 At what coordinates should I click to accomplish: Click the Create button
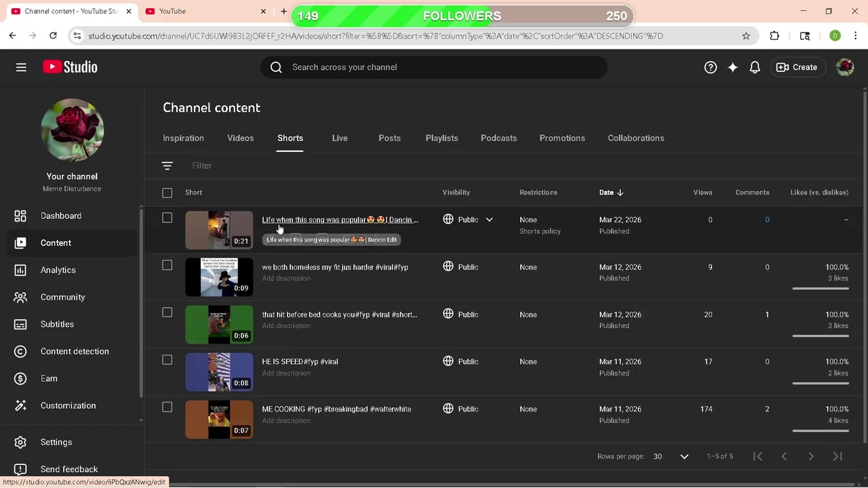(x=797, y=67)
